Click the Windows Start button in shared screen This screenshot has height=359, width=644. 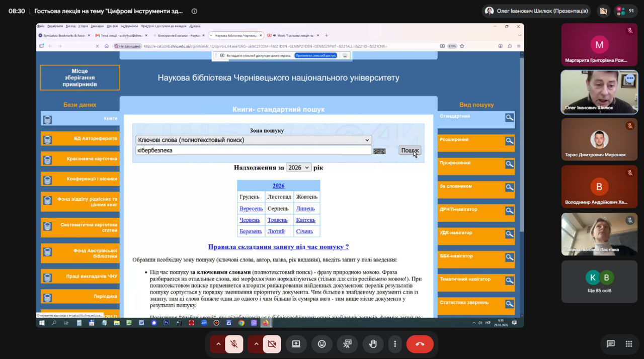click(x=42, y=323)
